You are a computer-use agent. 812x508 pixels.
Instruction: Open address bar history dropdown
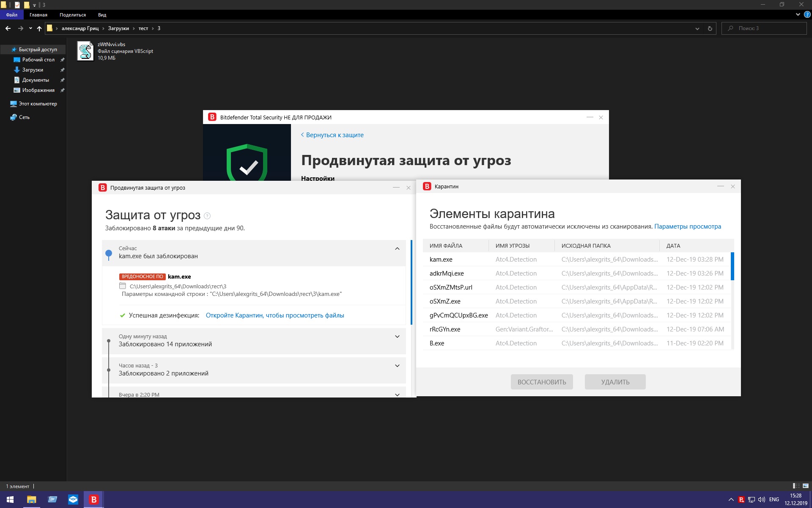coord(697,28)
